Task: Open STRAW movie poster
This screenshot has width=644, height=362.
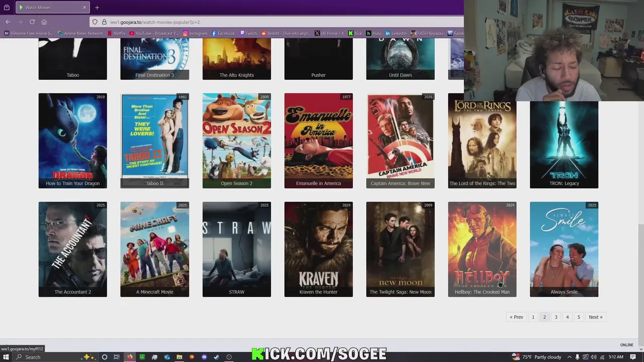Action: [236, 249]
